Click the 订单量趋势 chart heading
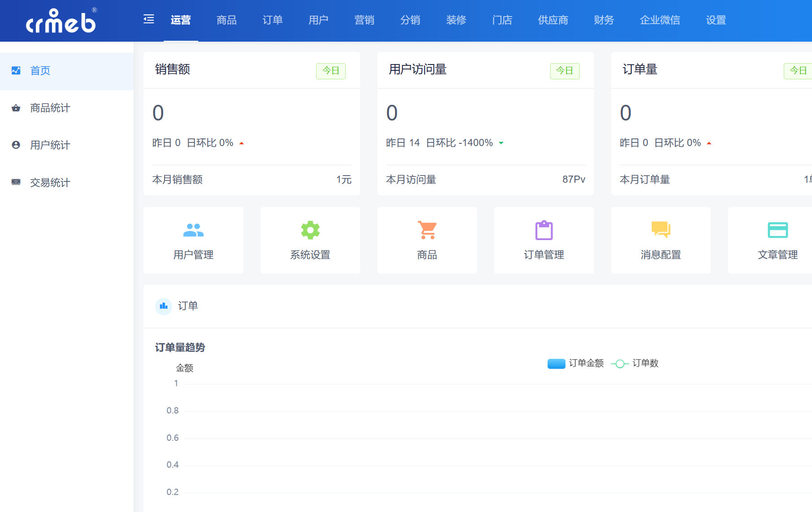The image size is (812, 512). [180, 348]
